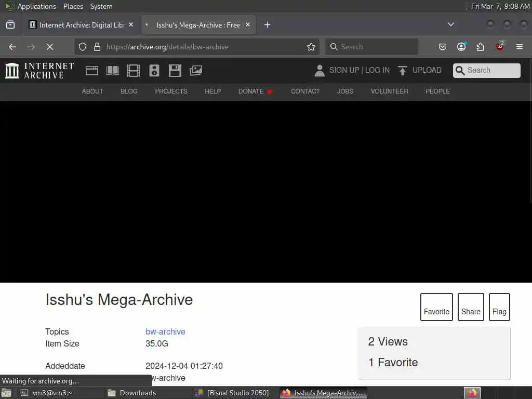Open the System menu

101,6
